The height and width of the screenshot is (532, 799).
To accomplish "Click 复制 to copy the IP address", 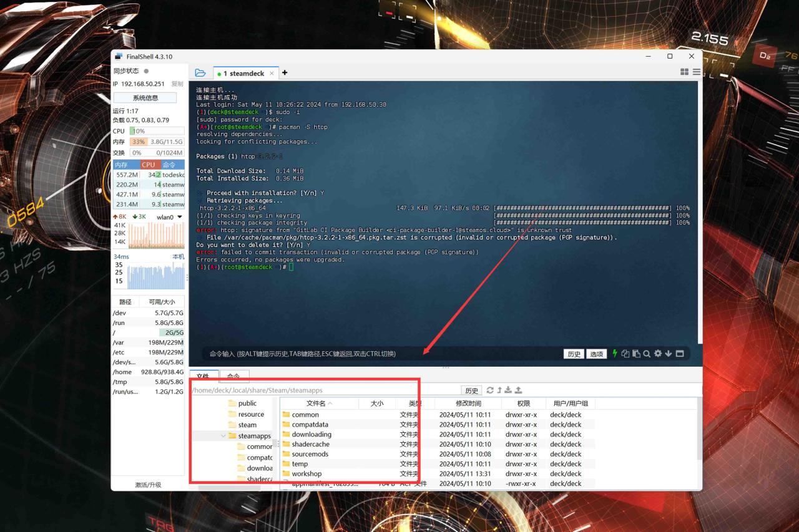I will click(177, 83).
